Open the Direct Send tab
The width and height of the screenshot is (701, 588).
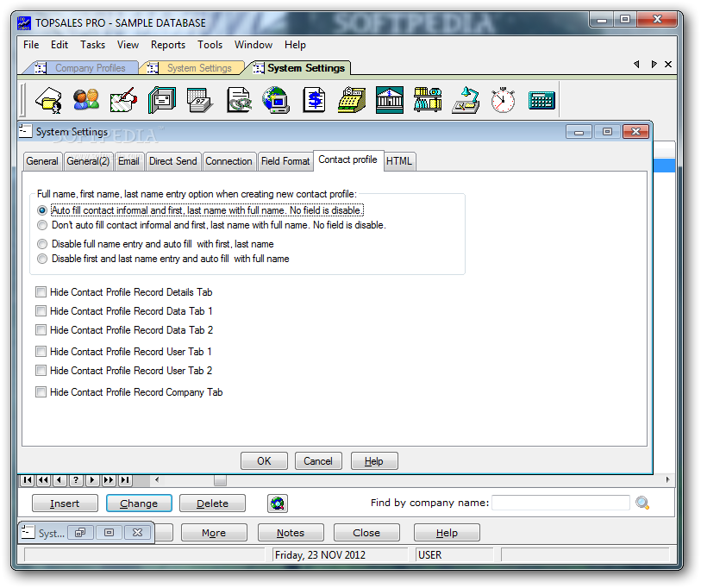(x=173, y=161)
